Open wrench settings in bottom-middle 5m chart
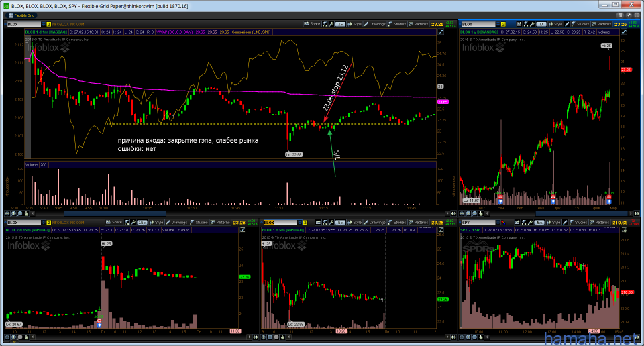Screen dimensions: 644x346 [x=331, y=223]
